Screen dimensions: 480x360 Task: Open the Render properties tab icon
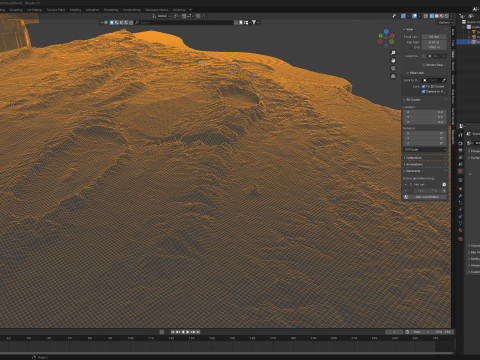tap(460, 143)
